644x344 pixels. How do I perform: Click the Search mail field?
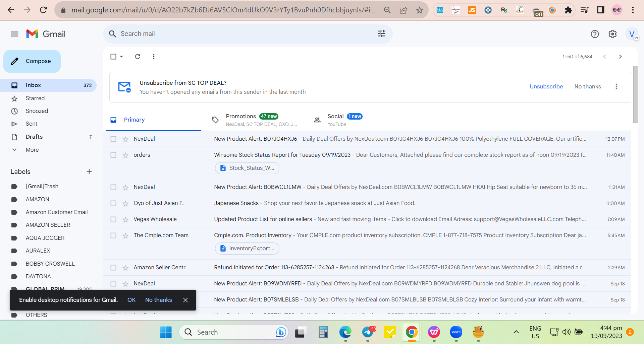pos(248,34)
